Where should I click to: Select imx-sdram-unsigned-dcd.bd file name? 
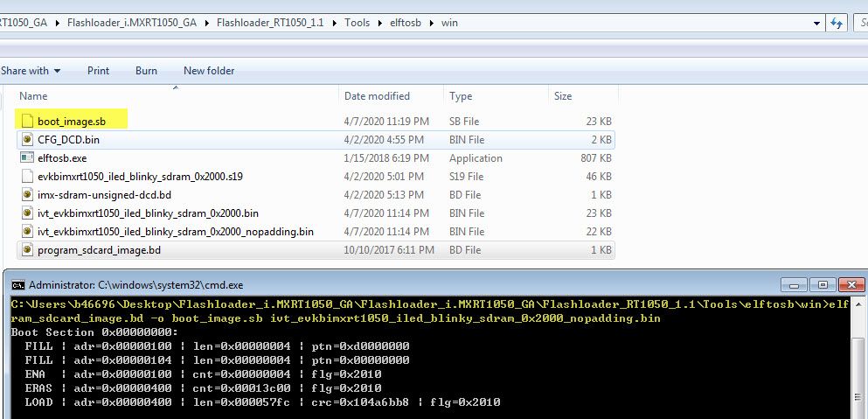tap(104, 194)
